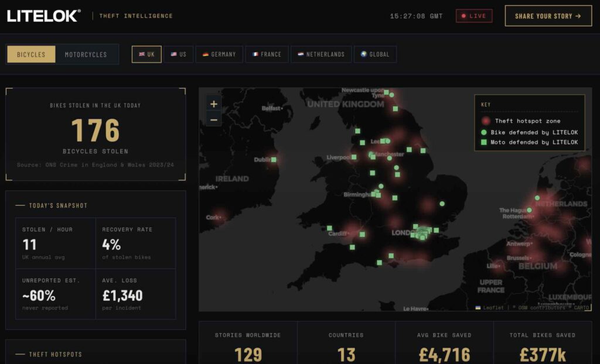Click the Theft Intelligence header label

136,16
